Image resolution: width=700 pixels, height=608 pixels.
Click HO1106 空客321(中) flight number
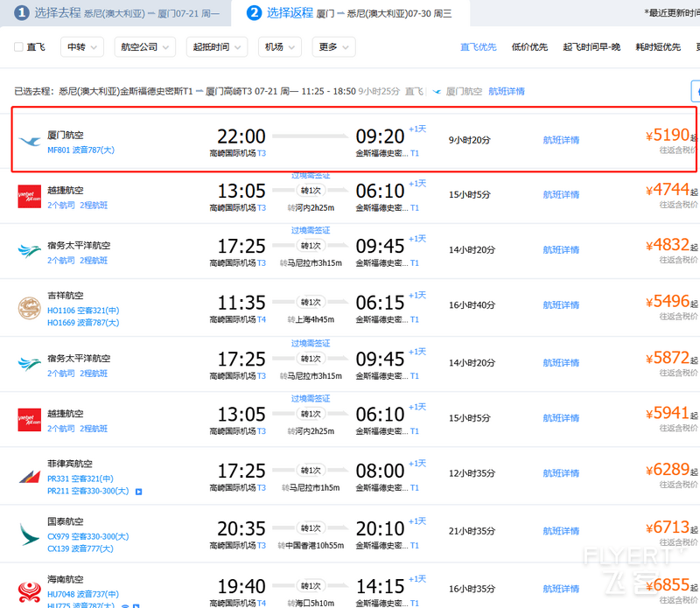pos(83,311)
